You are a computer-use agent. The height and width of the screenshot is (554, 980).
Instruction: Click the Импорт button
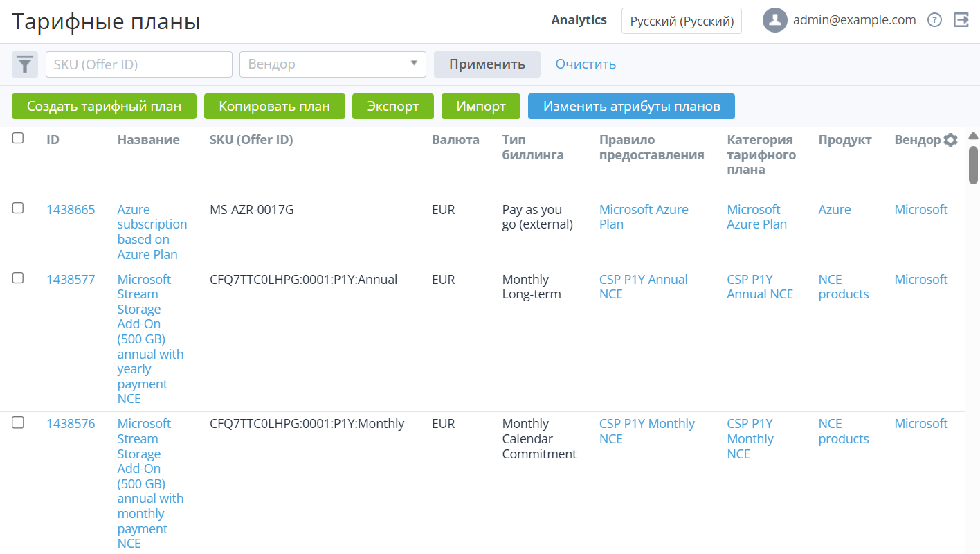pyautogui.click(x=481, y=107)
